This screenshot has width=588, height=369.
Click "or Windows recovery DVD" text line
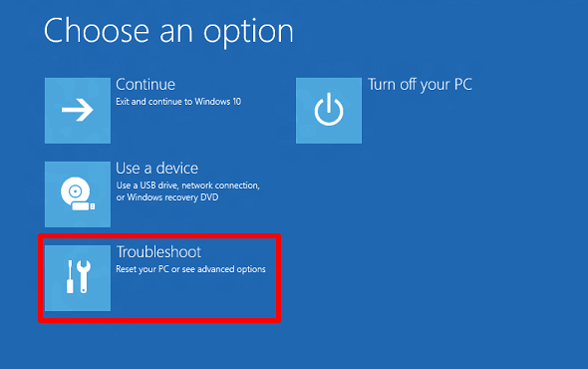coord(167,197)
